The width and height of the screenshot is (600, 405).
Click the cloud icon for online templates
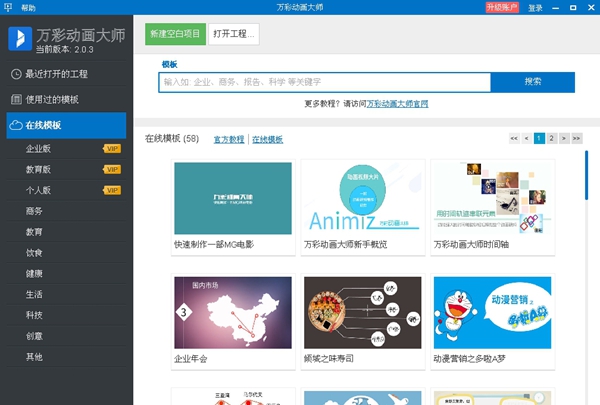pyautogui.click(x=16, y=125)
